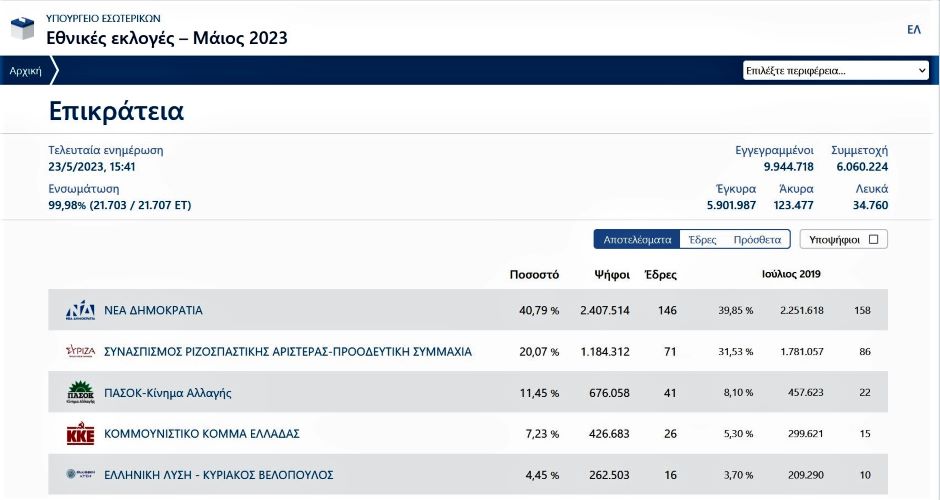The image size is (940, 500).
Task: Go to Αρχική in breadcrumb
Action: (x=25, y=71)
